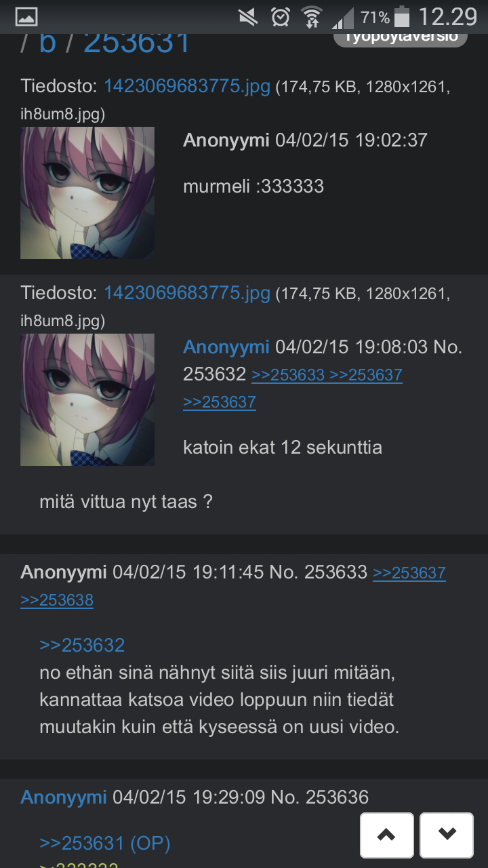488x868 pixels.
Task: Tap the blue Anonyymi name in post 253632
Action: (226, 347)
